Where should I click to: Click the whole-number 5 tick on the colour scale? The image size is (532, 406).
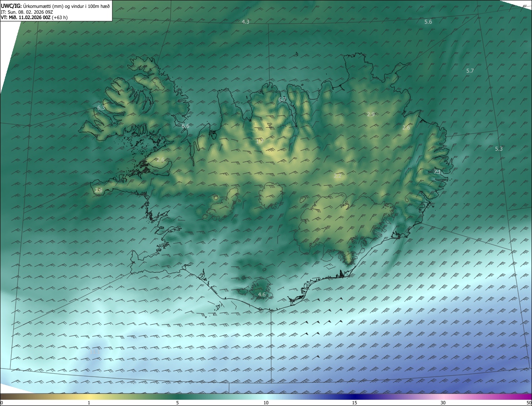(177, 403)
